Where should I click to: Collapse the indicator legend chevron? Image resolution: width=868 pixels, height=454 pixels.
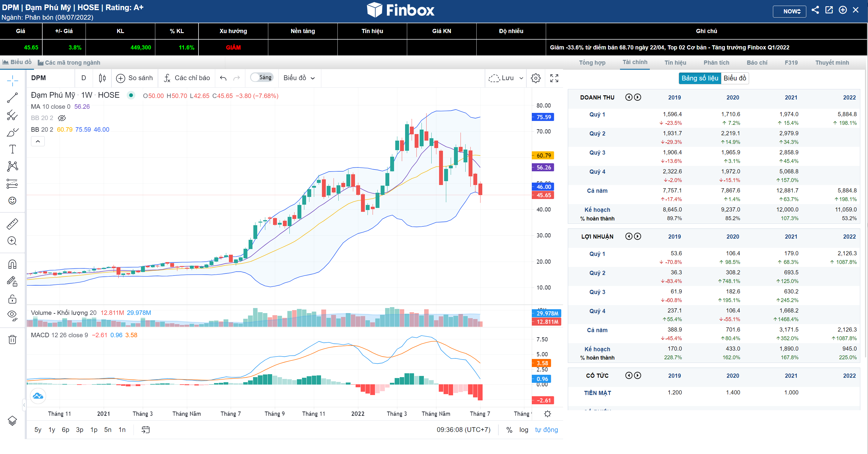[x=38, y=142]
